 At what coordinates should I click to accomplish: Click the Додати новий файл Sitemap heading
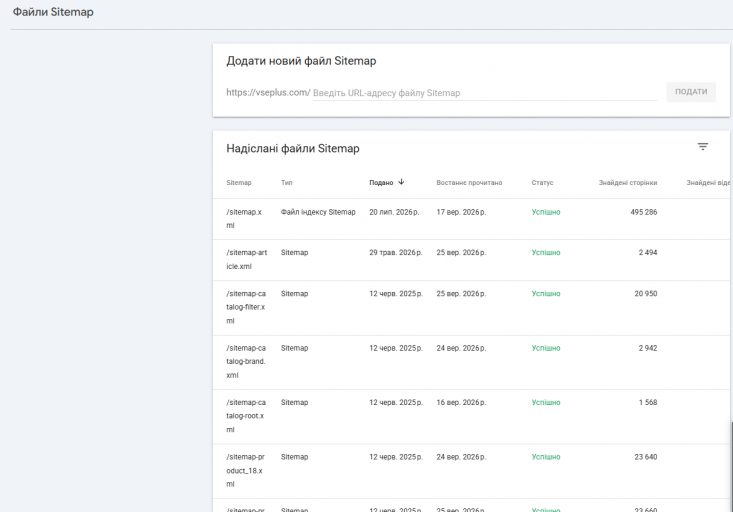coord(301,61)
